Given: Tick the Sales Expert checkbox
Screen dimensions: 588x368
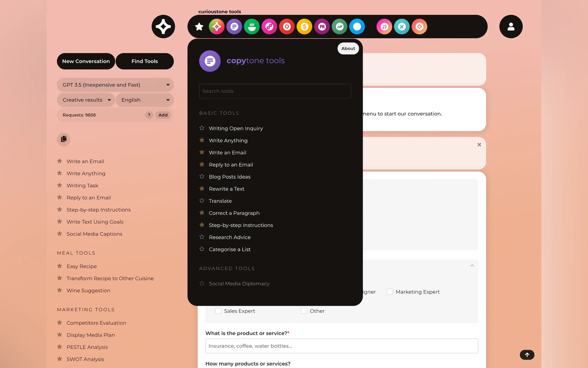Looking at the screenshot, I should click(x=218, y=311).
